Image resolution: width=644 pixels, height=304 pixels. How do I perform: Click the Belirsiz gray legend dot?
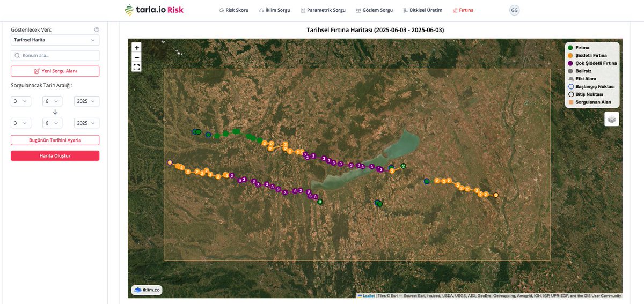(570, 71)
